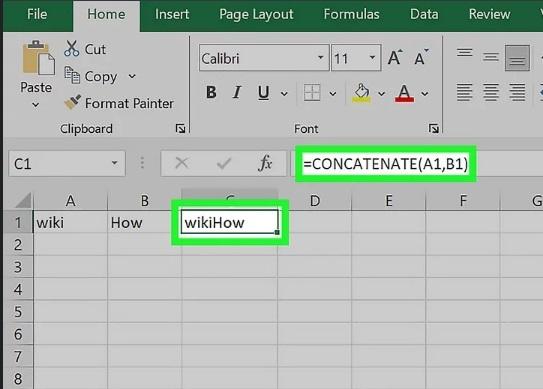
Task: Click the Cut text label
Action: tap(95, 49)
